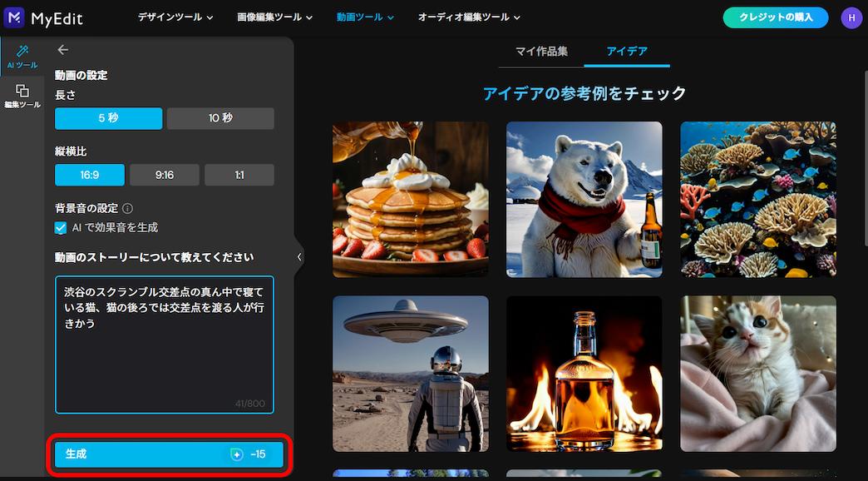Choose the 1:1 aspect ratio
The image size is (868, 481).
(x=239, y=175)
